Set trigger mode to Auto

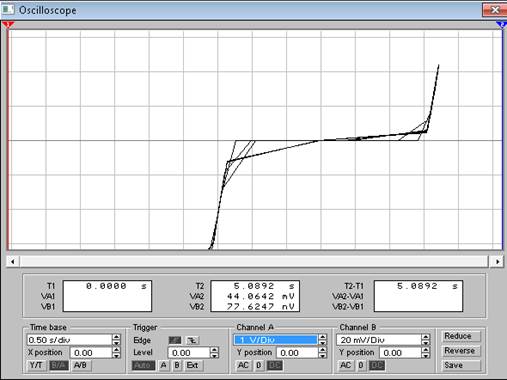(143, 365)
